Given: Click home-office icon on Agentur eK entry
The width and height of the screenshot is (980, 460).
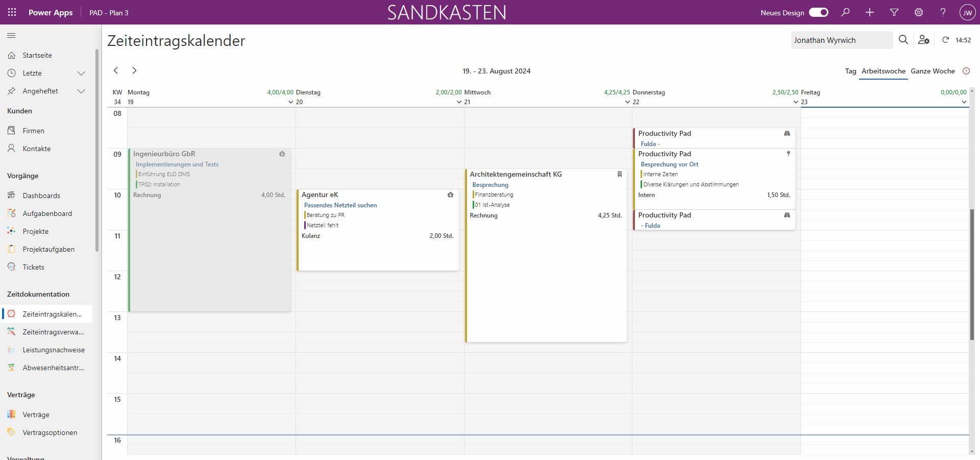Looking at the screenshot, I should 450,195.
